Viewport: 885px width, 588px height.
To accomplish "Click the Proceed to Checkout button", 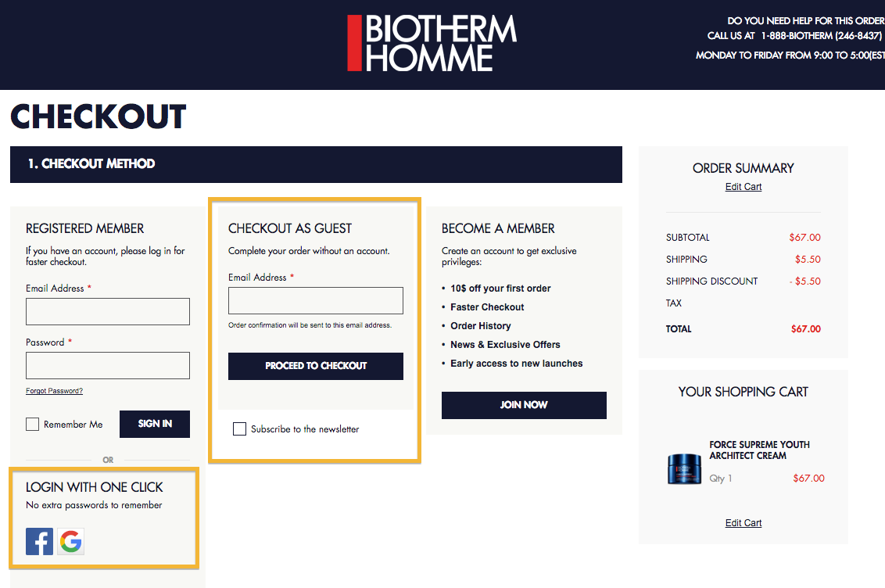I will [x=316, y=366].
